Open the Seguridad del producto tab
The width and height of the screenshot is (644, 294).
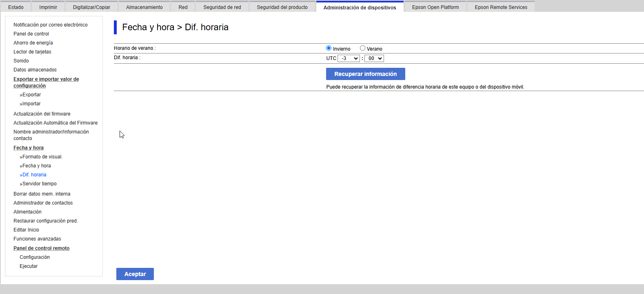282,7
